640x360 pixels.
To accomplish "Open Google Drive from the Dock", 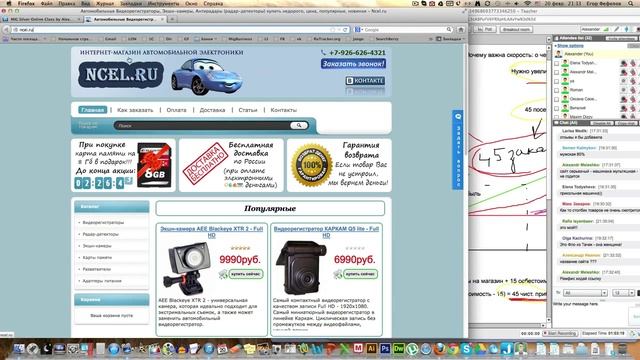I will click(x=480, y=349).
